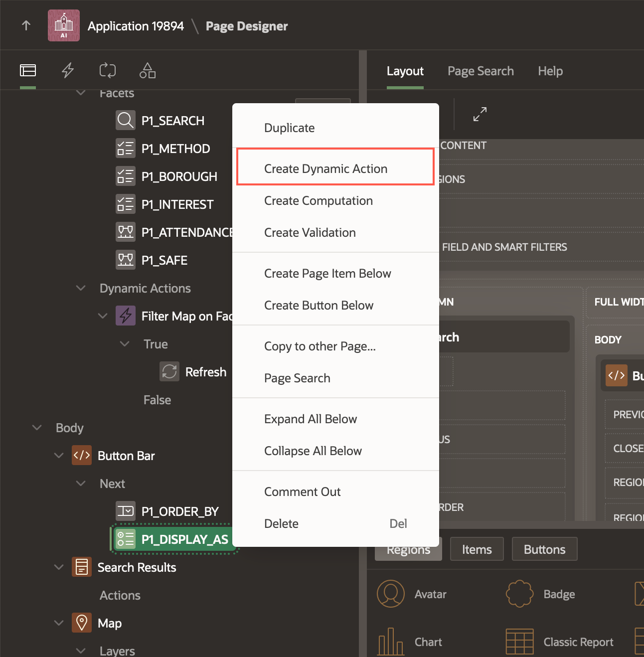
Task: Open the Rendering tree tab icon
Action: click(28, 71)
